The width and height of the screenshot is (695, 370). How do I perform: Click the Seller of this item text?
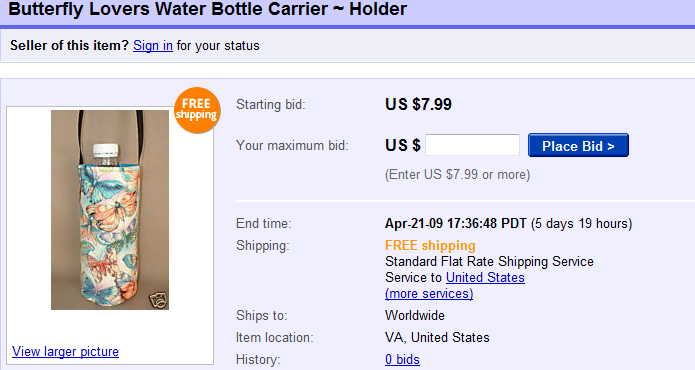coord(69,46)
